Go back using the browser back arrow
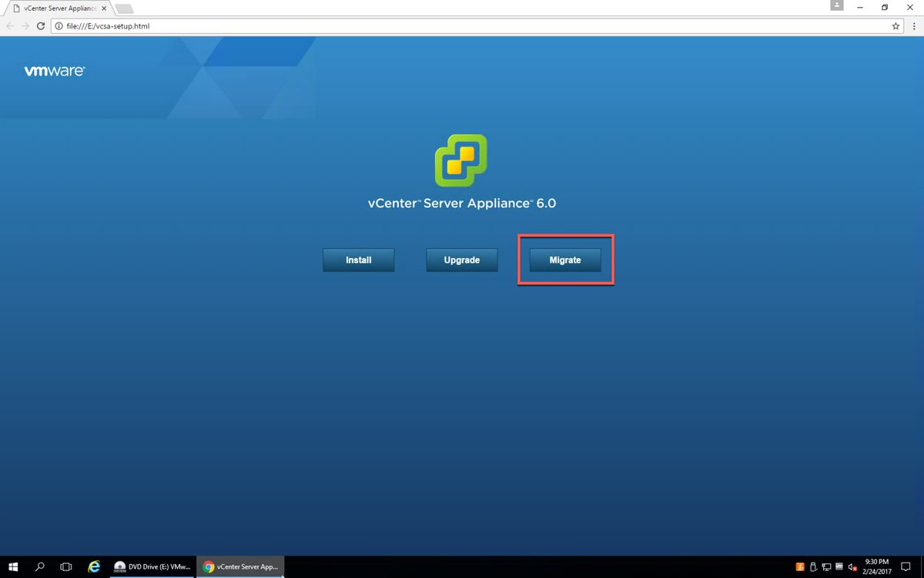924x578 pixels. click(x=9, y=25)
